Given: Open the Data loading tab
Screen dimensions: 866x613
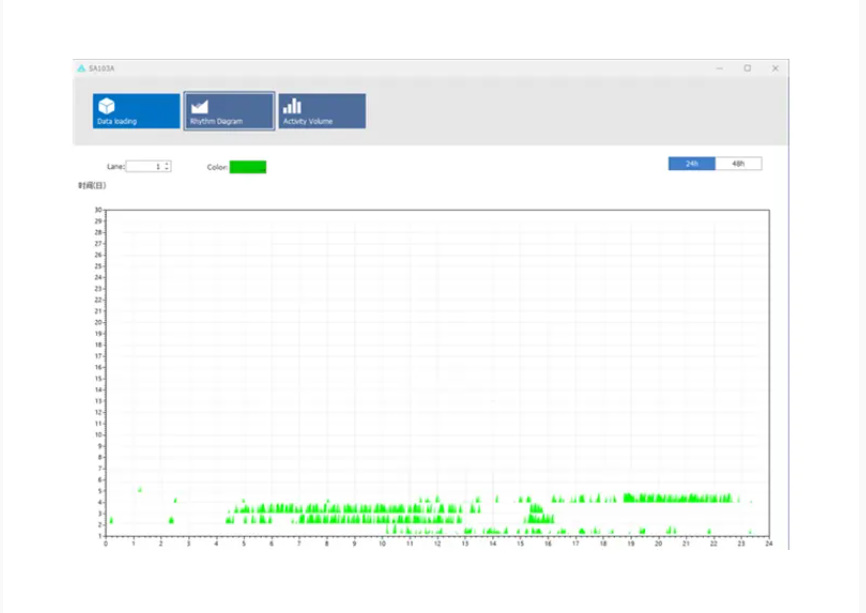Looking at the screenshot, I should tap(136, 111).
